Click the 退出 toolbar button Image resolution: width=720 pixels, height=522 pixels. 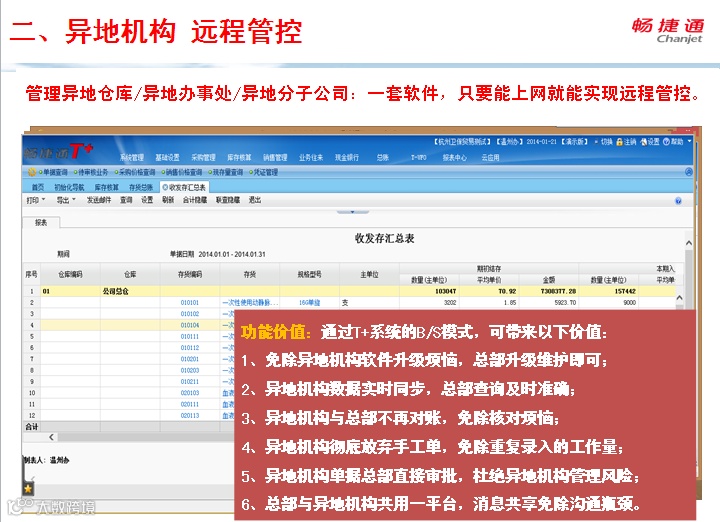255,200
